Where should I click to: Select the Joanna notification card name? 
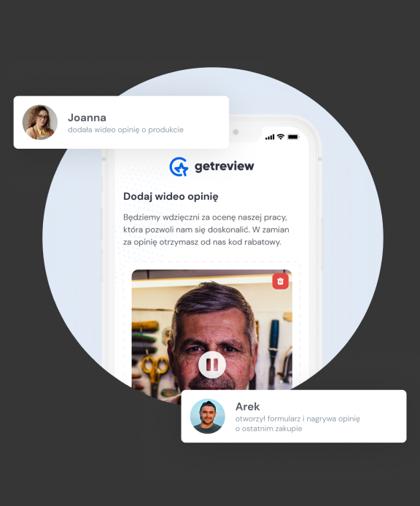(87, 117)
